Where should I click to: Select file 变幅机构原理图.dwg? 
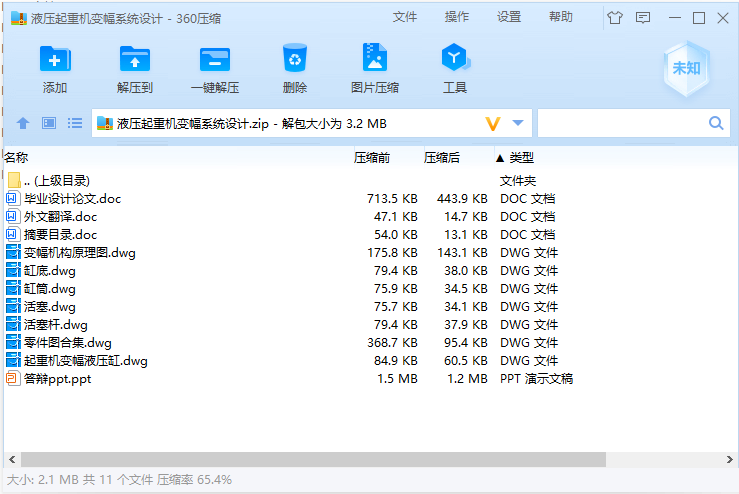tap(370, 252)
